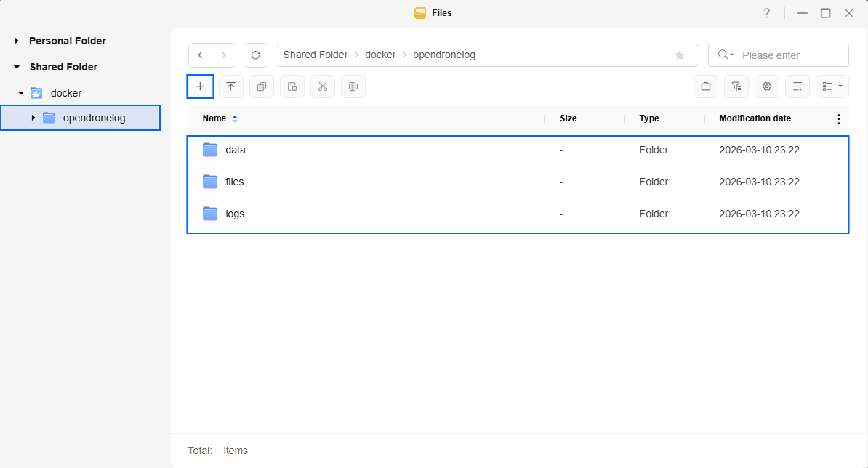Open the settings gear in toolbar
The height and width of the screenshot is (468, 868).
click(766, 86)
